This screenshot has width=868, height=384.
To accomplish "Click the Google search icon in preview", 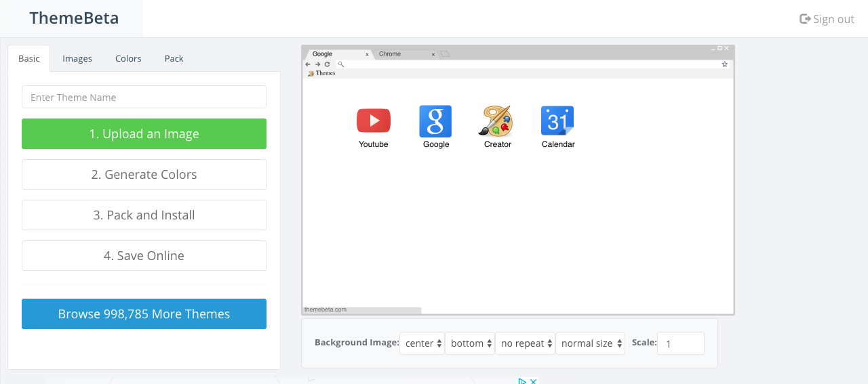I will click(435, 121).
